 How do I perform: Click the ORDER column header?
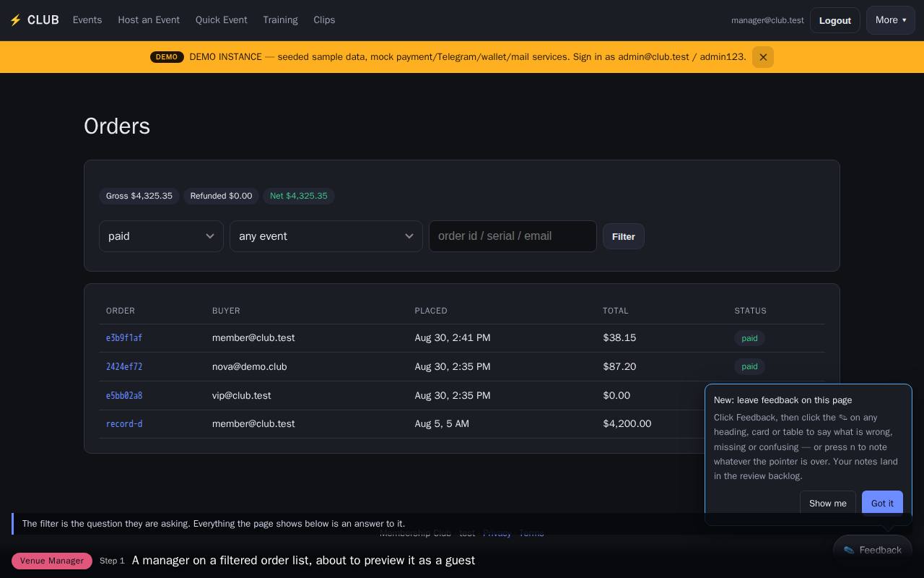tap(121, 311)
